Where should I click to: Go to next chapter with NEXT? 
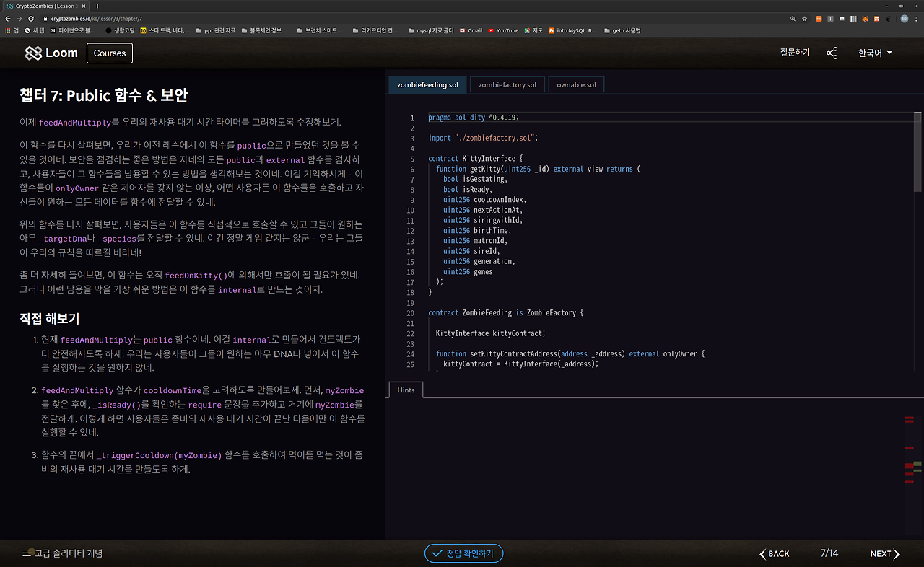[x=885, y=553]
